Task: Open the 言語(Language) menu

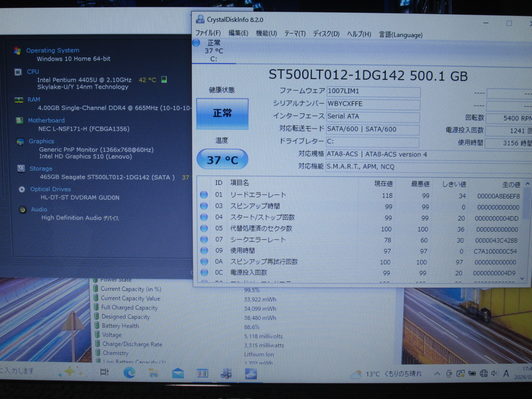Action: point(401,35)
